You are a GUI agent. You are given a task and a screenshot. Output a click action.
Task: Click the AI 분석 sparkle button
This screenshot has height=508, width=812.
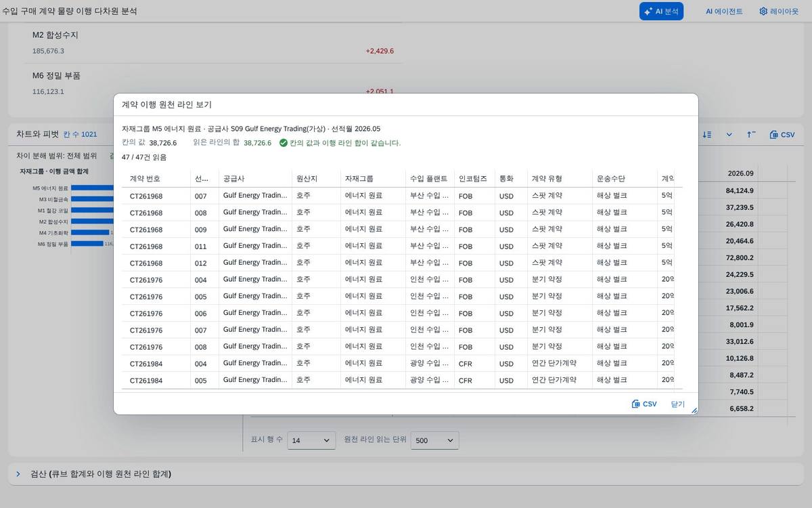(x=661, y=11)
